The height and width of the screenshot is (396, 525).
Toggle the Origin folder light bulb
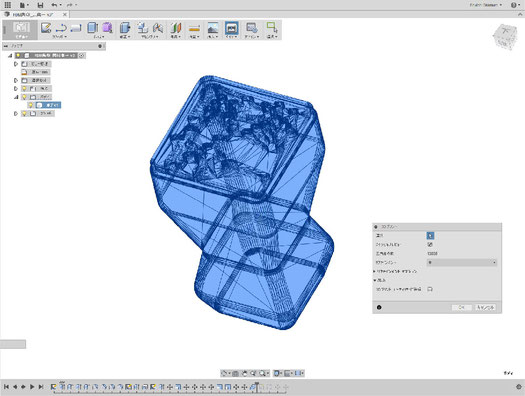(24, 89)
